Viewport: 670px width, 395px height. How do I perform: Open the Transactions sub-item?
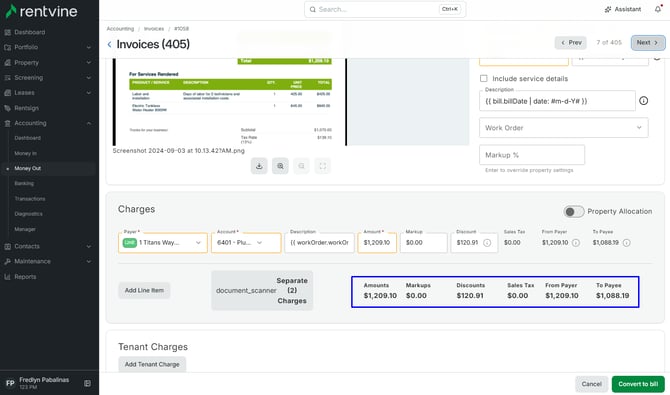pos(29,199)
